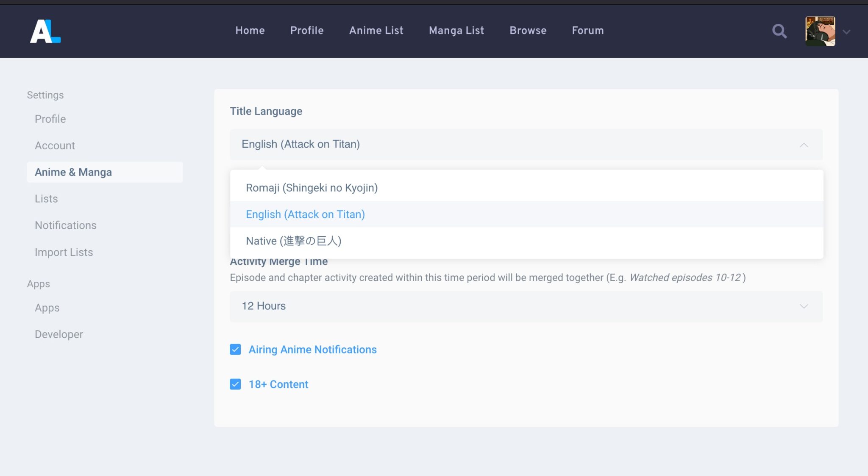
Task: Click the user avatar thumbnail
Action: pos(820,31)
